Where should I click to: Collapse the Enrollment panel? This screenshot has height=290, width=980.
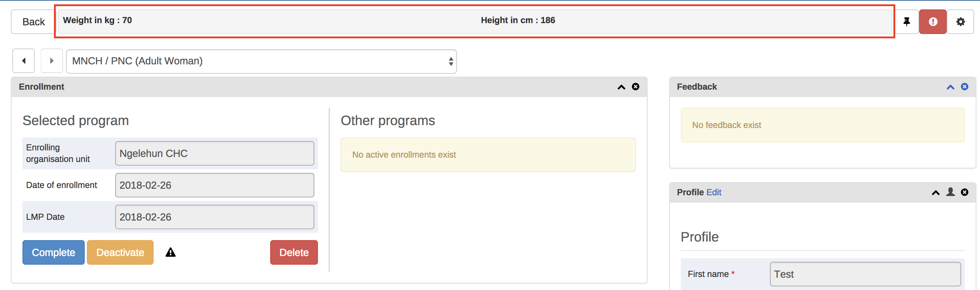(621, 87)
